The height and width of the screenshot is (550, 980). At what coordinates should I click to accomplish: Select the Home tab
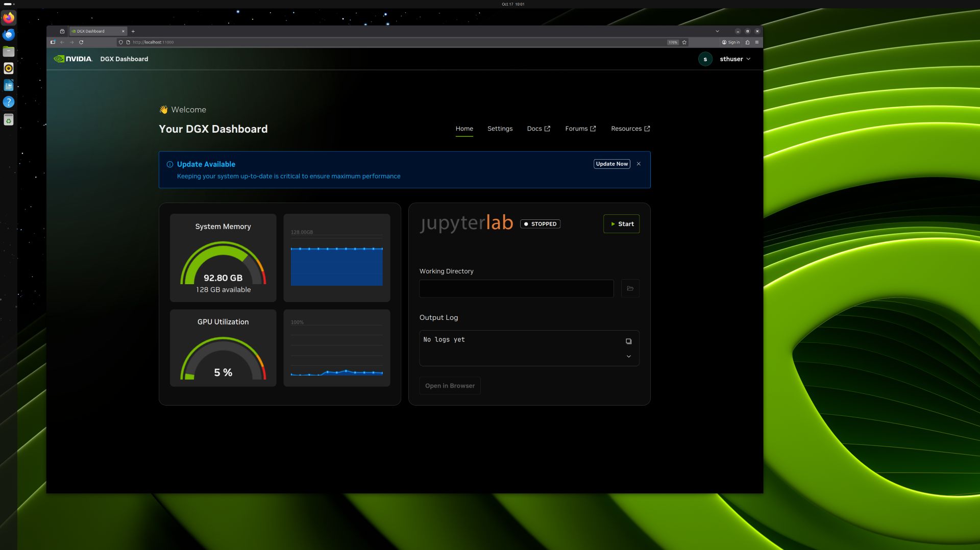(x=464, y=129)
